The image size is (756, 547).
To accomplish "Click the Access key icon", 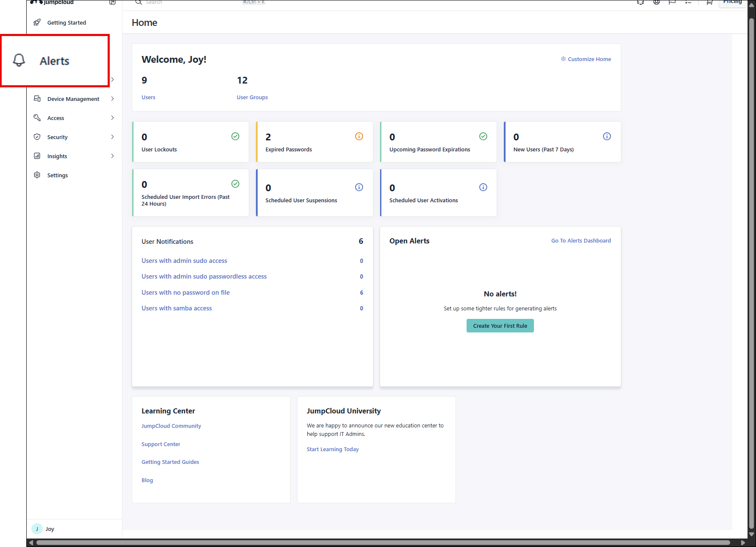I will [37, 118].
